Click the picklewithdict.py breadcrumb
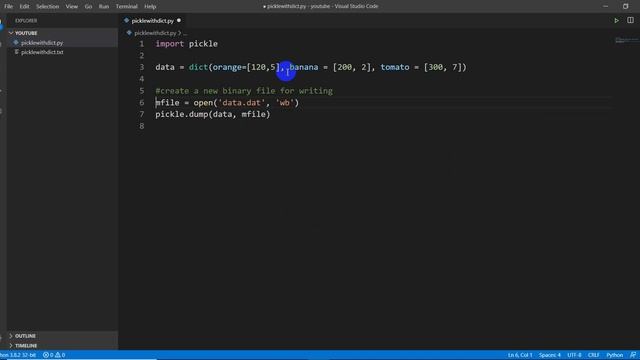 155,33
